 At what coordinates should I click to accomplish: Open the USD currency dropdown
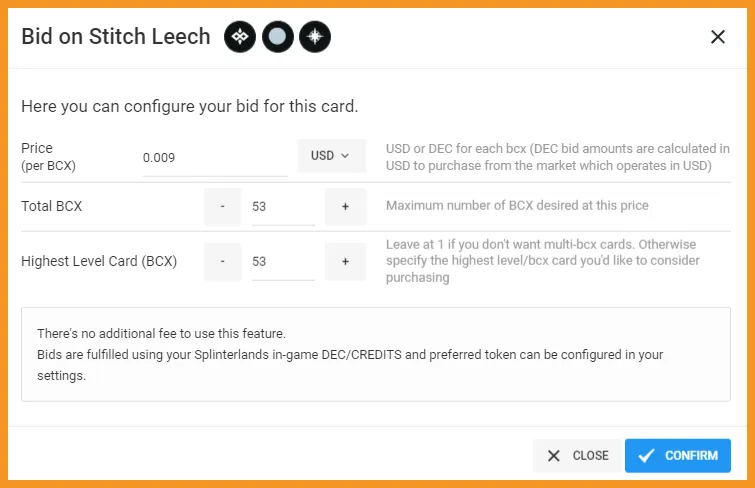[x=331, y=156]
